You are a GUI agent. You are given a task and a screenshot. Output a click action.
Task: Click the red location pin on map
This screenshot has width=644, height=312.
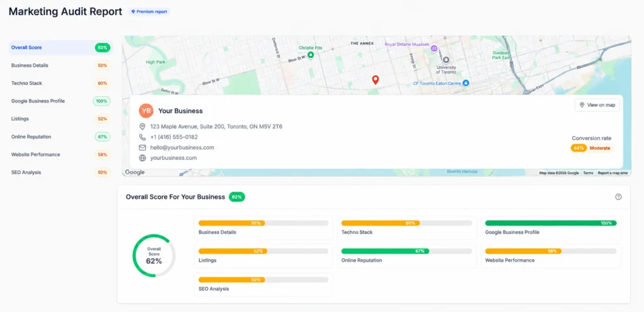375,80
